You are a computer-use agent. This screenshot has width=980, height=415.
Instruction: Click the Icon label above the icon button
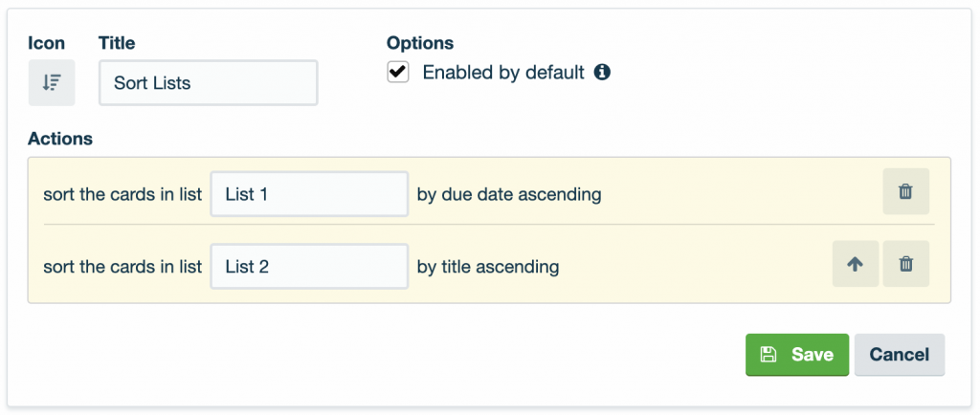tap(46, 43)
